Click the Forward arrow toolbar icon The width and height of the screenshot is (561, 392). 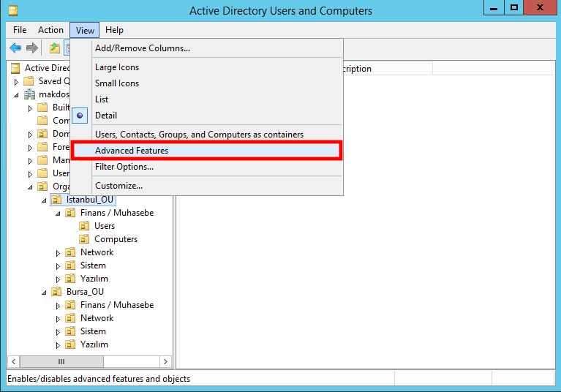click(32, 48)
